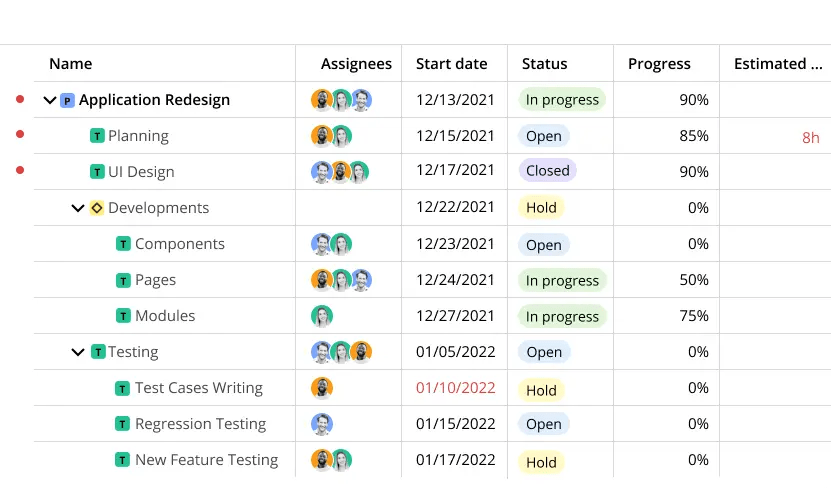
Task: Collapse the Application Redesign group
Action: point(50,100)
